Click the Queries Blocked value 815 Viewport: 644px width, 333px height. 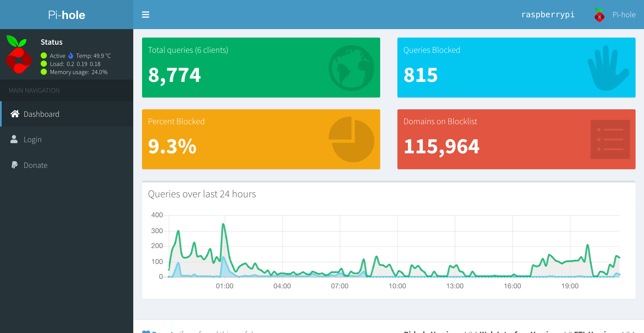click(x=421, y=75)
